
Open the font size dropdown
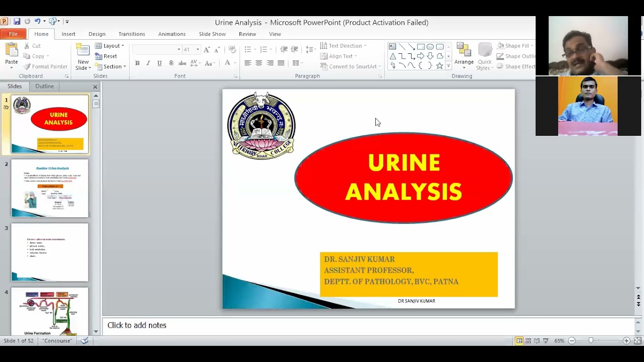(198, 49)
